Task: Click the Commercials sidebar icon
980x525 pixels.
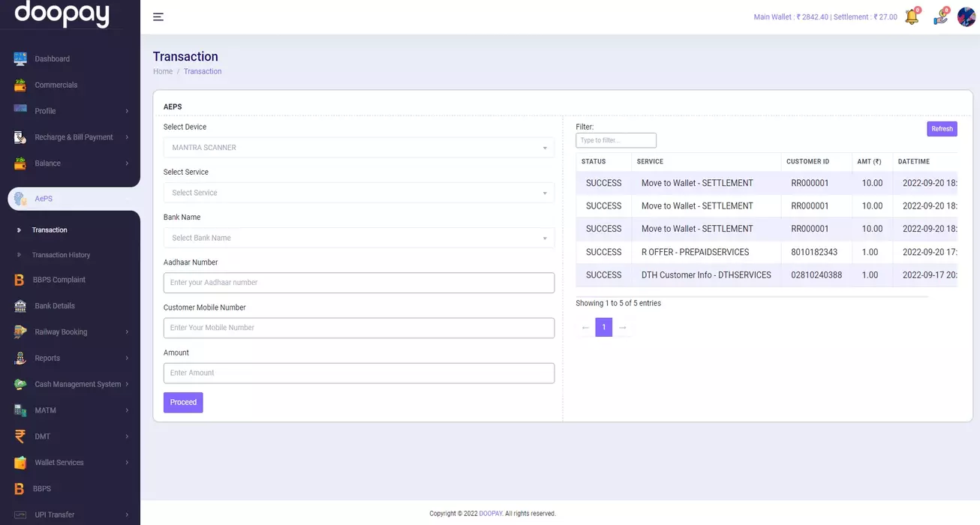Action: pos(20,85)
